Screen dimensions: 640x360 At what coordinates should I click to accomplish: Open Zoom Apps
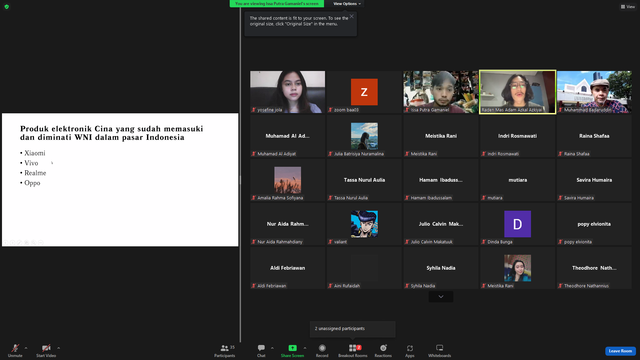coord(410,350)
